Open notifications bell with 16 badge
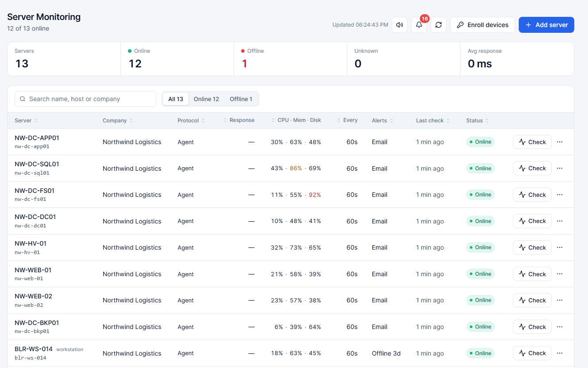588x368 pixels. [419, 25]
